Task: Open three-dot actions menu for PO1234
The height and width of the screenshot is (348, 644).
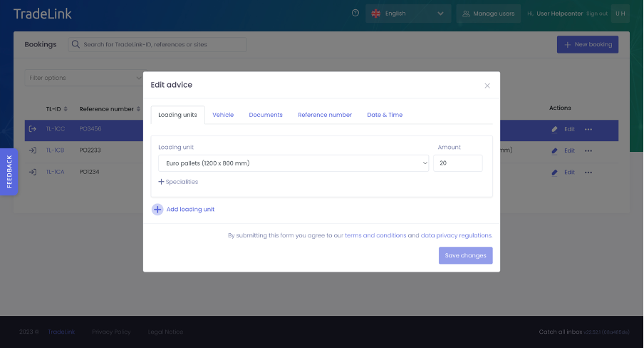Action: tap(588, 172)
